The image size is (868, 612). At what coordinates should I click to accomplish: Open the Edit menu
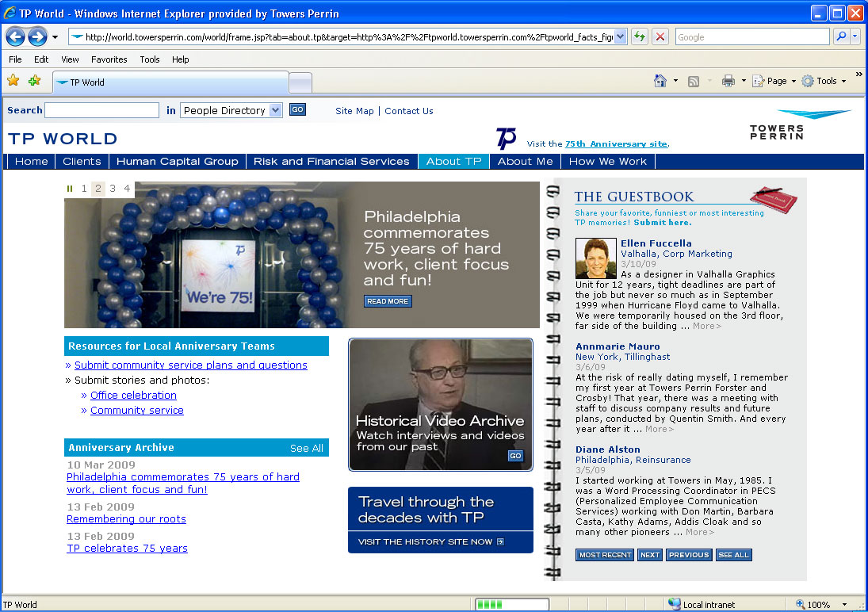[x=41, y=59]
